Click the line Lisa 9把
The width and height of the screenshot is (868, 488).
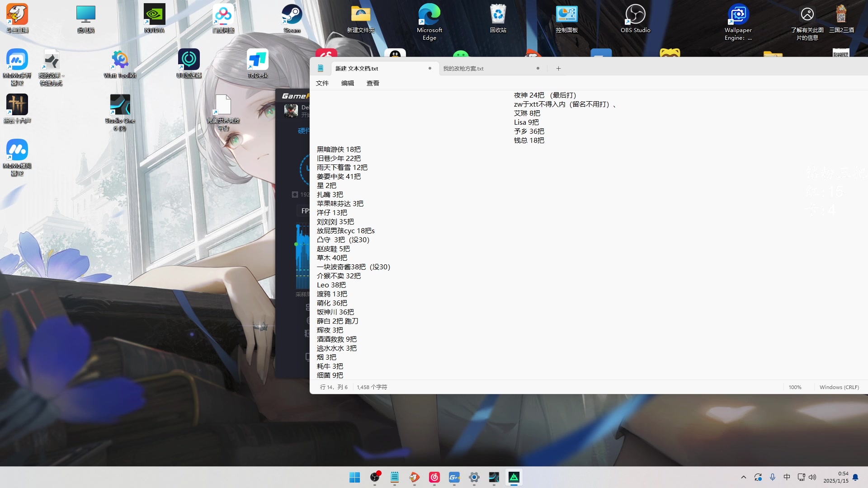(526, 122)
